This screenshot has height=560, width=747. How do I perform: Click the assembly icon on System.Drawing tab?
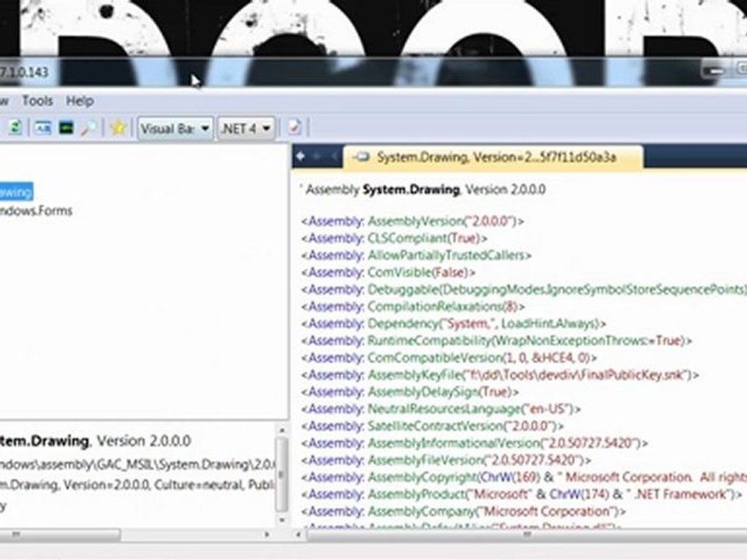click(363, 156)
